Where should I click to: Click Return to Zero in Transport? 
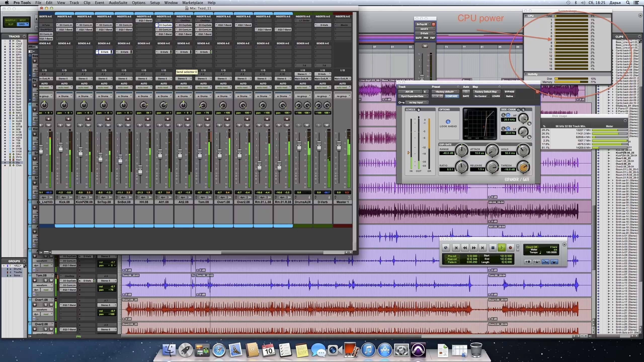pos(456,248)
